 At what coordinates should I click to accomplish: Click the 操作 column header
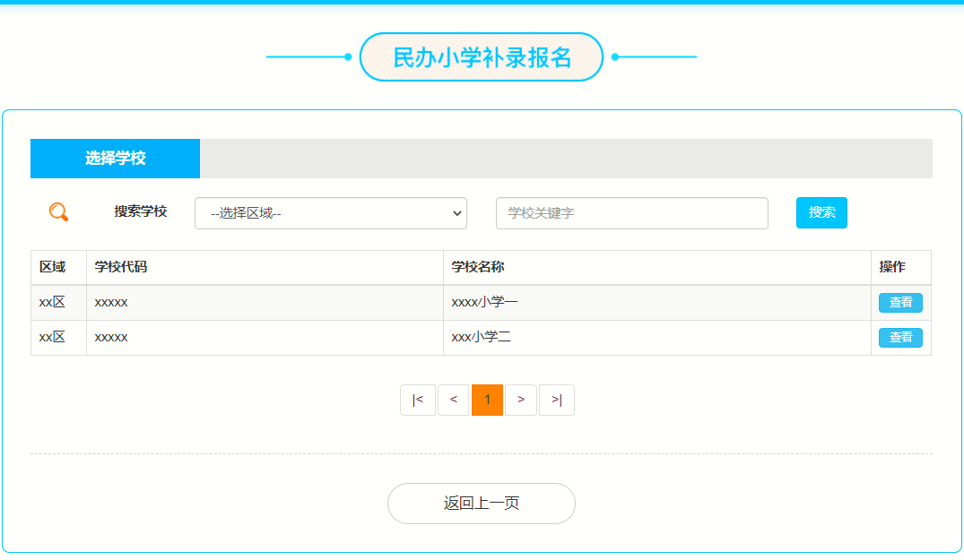click(892, 267)
